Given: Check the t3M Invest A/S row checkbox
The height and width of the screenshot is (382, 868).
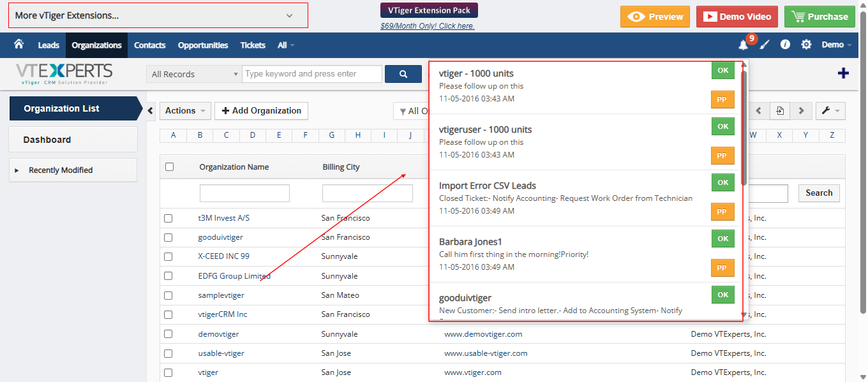Looking at the screenshot, I should tap(168, 218).
